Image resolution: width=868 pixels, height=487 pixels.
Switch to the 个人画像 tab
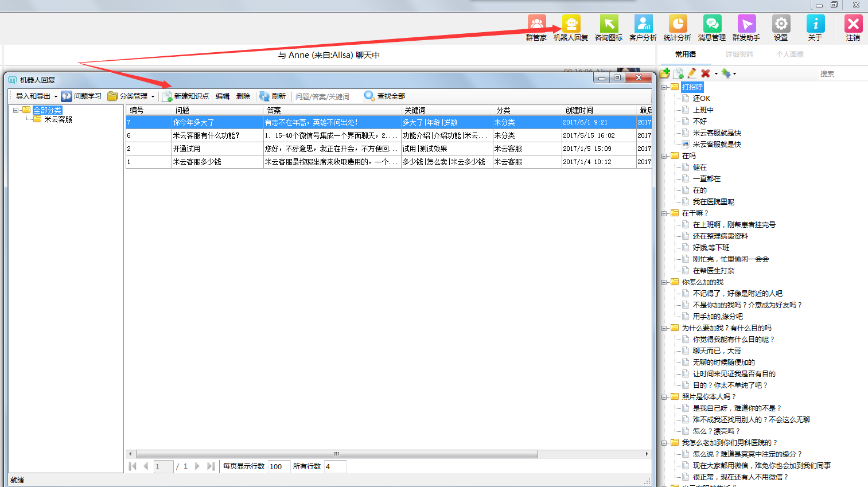[x=790, y=54]
